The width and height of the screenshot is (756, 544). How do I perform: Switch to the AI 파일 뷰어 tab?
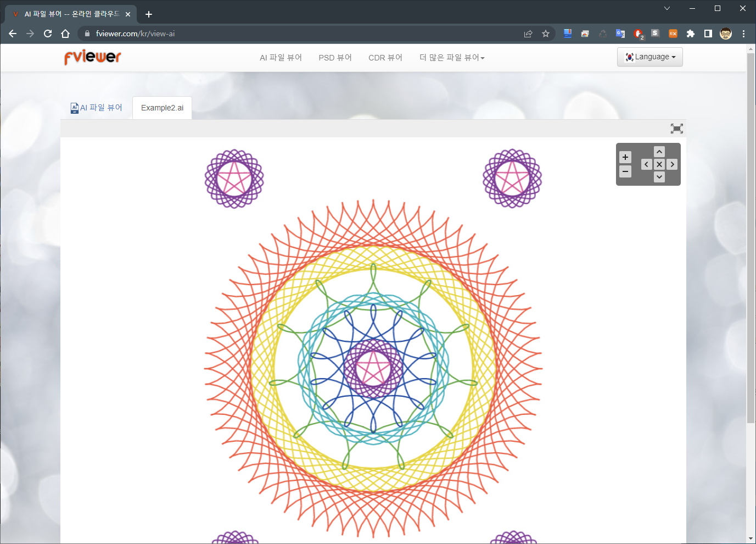(97, 108)
